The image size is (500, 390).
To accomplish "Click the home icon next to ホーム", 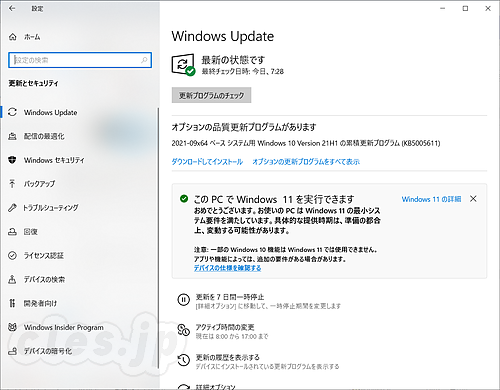I will (13, 37).
